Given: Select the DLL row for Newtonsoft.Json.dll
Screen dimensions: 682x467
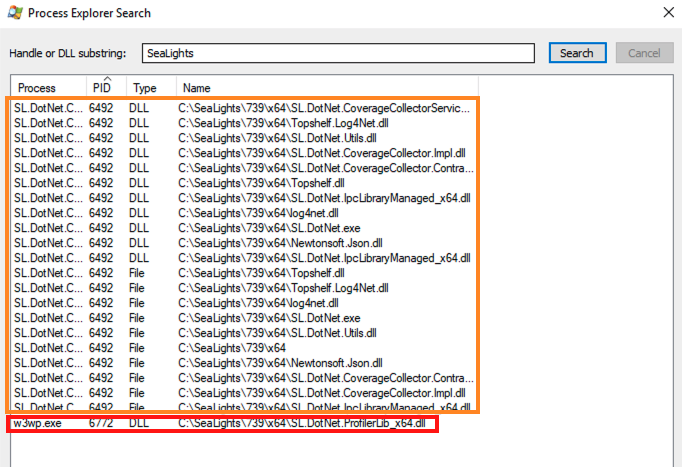Looking at the screenshot, I should pyautogui.click(x=244, y=243).
